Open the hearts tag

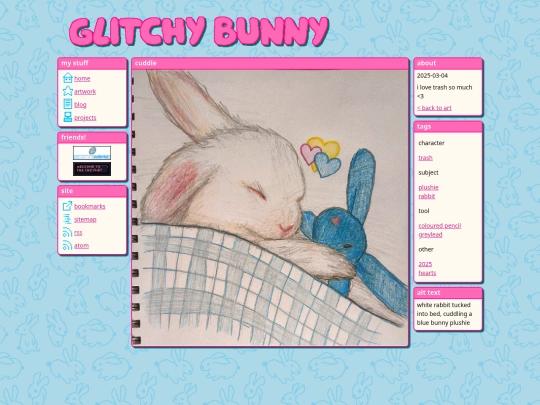[427, 273]
